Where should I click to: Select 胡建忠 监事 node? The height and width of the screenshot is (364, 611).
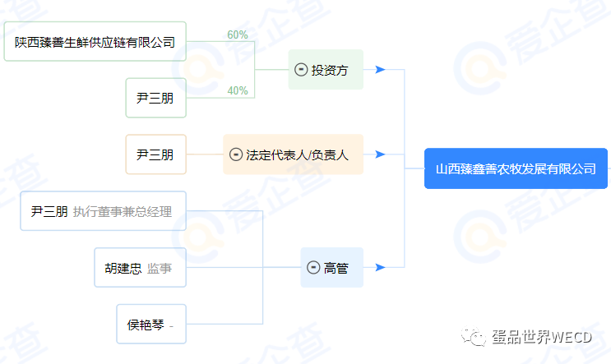[141, 267]
